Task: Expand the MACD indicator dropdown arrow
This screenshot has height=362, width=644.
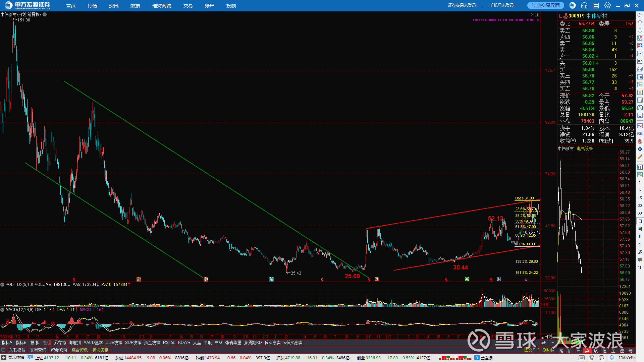Action: [2, 310]
